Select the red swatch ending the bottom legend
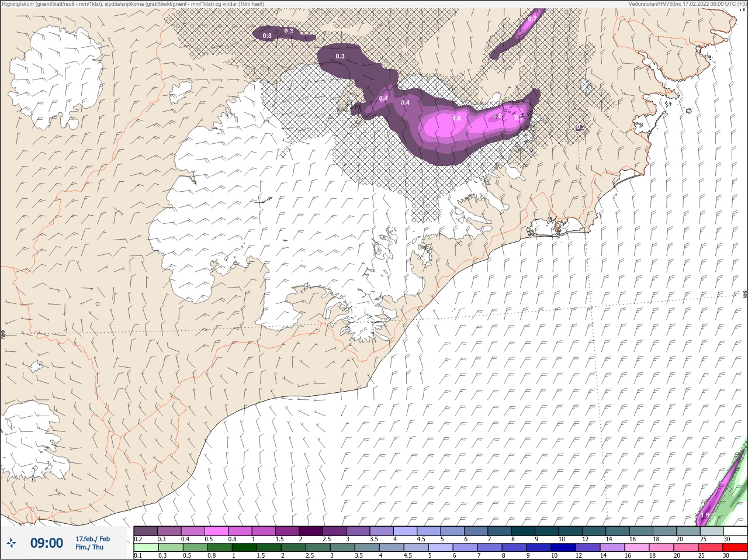This screenshot has height=560, width=748. click(x=735, y=548)
